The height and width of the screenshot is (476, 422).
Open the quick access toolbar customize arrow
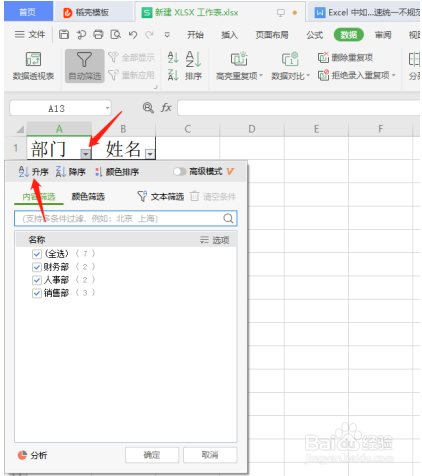167,35
